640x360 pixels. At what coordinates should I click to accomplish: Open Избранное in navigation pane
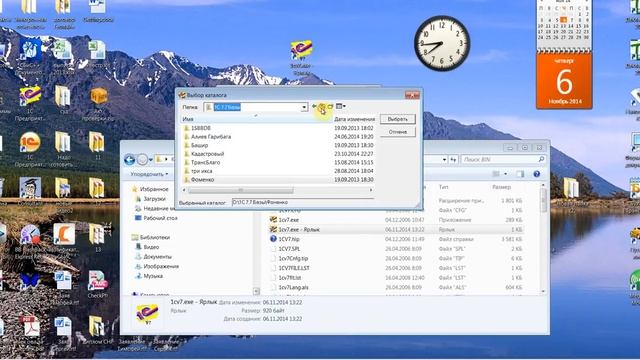(154, 189)
